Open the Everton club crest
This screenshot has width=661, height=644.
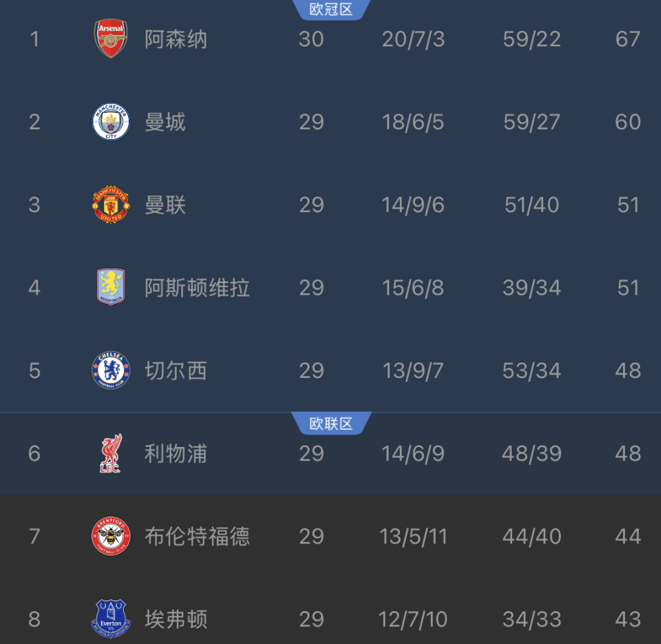[111, 619]
